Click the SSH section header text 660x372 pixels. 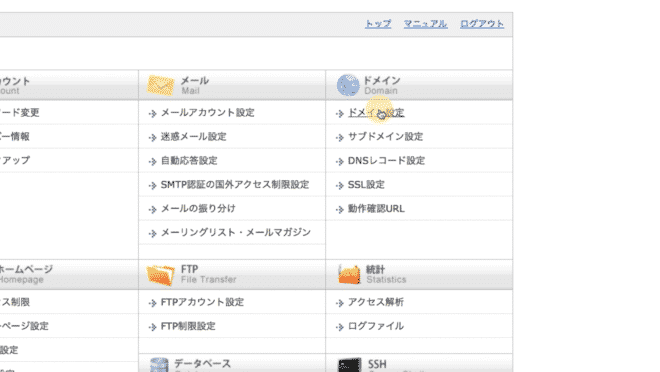(x=377, y=364)
